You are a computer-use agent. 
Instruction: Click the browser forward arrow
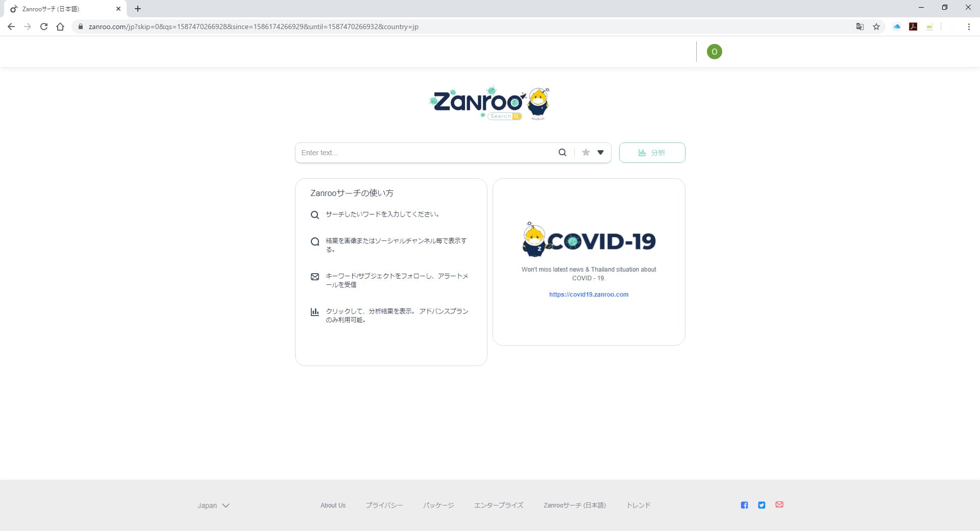tap(28, 27)
